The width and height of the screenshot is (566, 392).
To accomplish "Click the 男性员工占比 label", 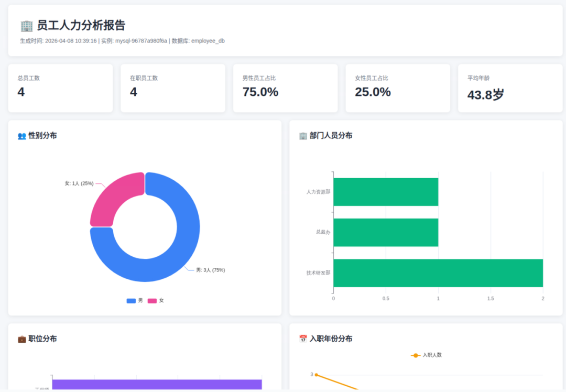I will [x=259, y=78].
